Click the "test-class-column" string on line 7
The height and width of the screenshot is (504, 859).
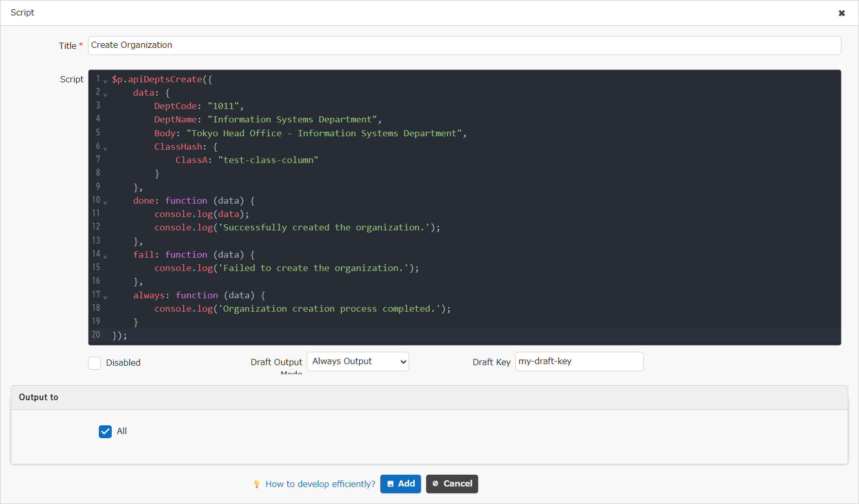point(268,160)
